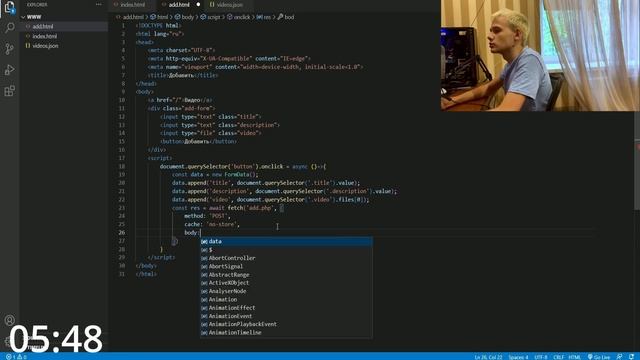The height and width of the screenshot is (360, 640).
Task: Change encoding via UTF-8 status item
Action: pos(540,357)
